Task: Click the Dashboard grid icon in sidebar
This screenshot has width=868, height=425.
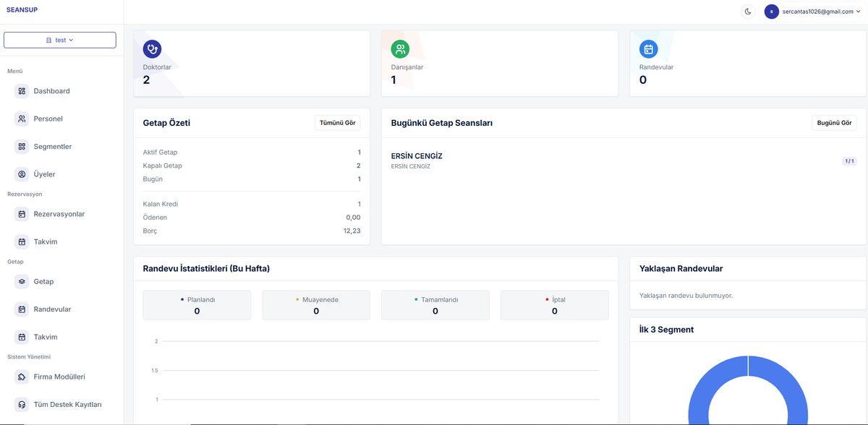Action: point(22,91)
